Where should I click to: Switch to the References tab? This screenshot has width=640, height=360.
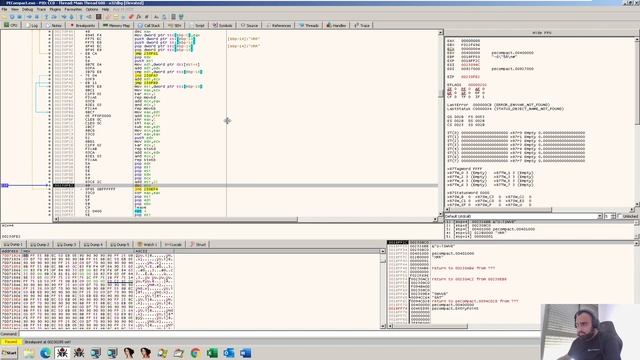pyautogui.click(x=279, y=25)
